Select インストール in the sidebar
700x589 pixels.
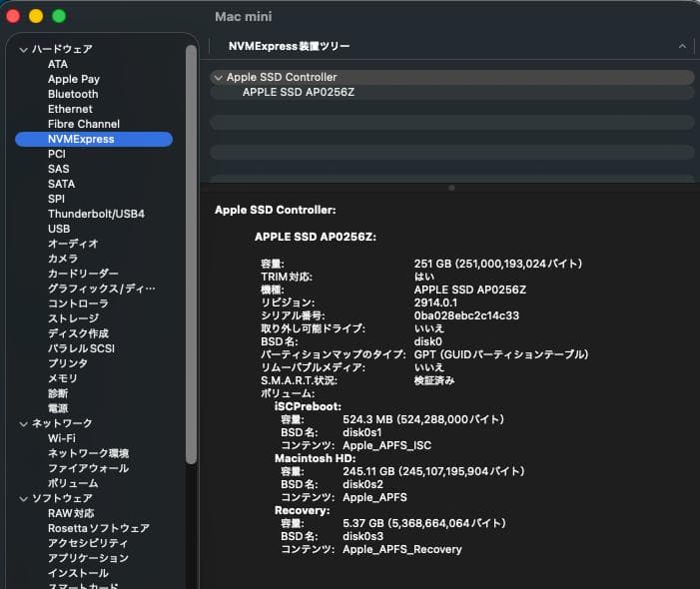tap(78, 573)
